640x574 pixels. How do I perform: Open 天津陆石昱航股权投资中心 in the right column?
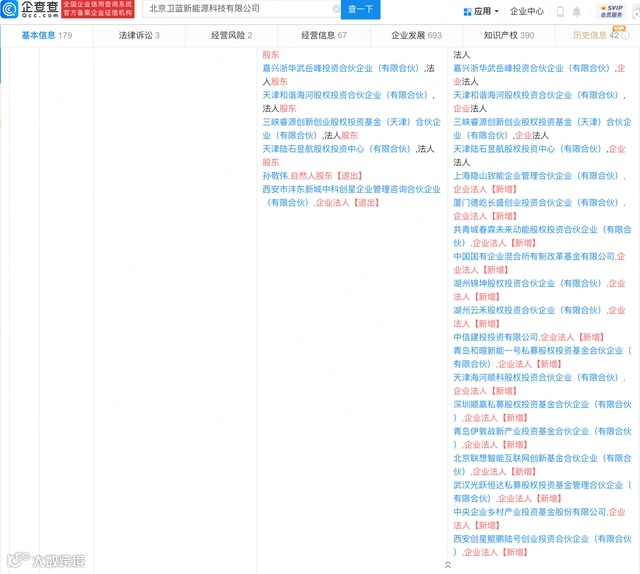click(x=529, y=149)
